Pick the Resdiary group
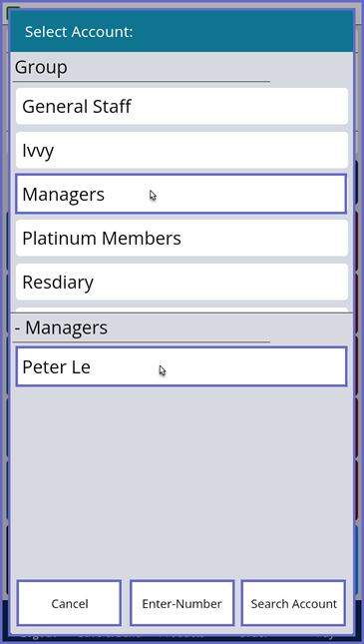 click(x=182, y=282)
